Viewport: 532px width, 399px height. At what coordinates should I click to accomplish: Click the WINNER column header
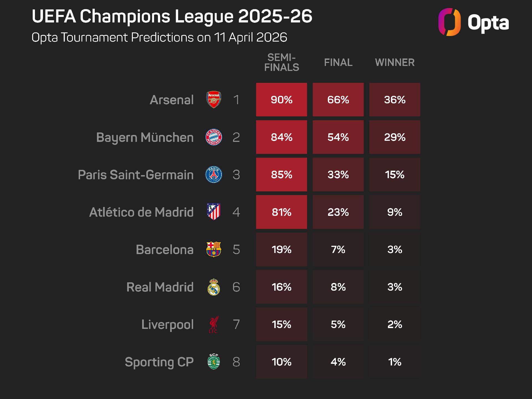395,62
